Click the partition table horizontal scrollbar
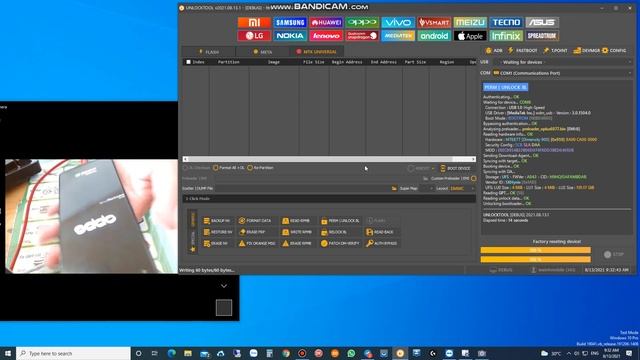The height and width of the screenshot is (360, 640). tap(329, 159)
